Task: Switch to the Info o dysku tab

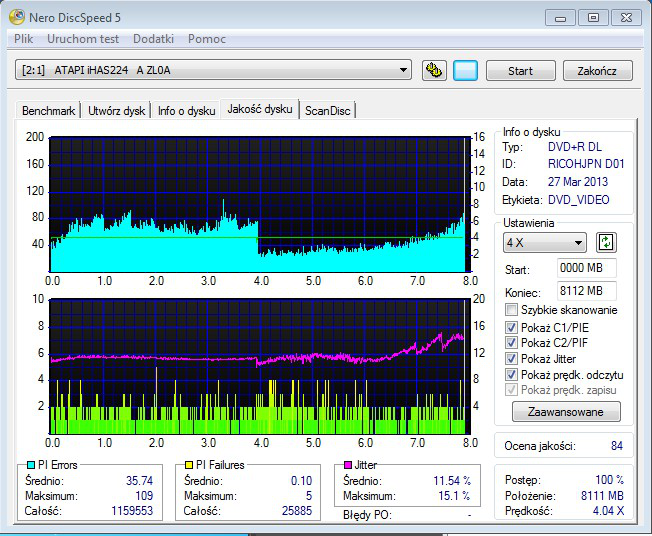Action: [186, 111]
